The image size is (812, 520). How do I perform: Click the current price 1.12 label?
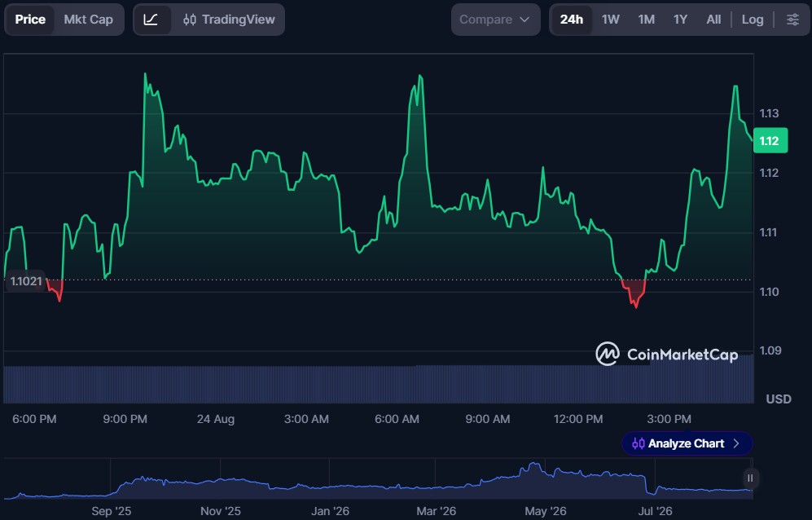pyautogui.click(x=770, y=140)
